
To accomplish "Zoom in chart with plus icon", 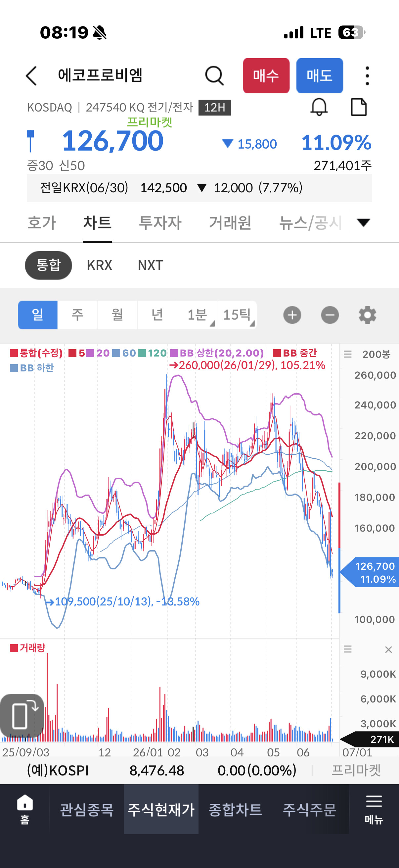I will tap(292, 315).
